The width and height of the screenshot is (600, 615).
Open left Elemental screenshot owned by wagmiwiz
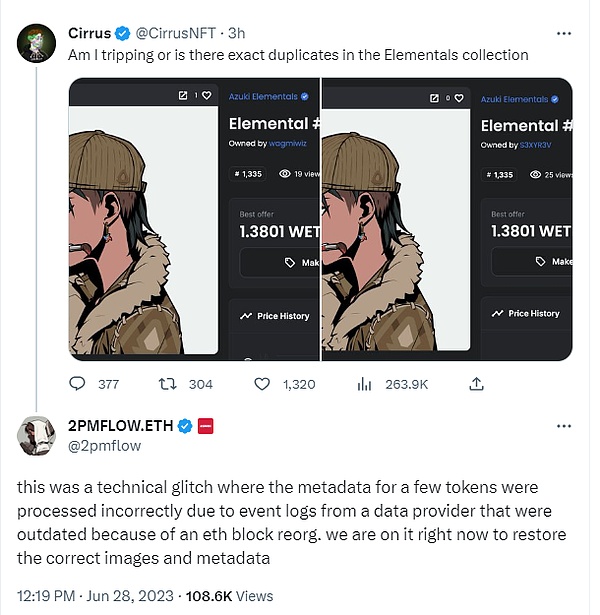tap(193, 219)
